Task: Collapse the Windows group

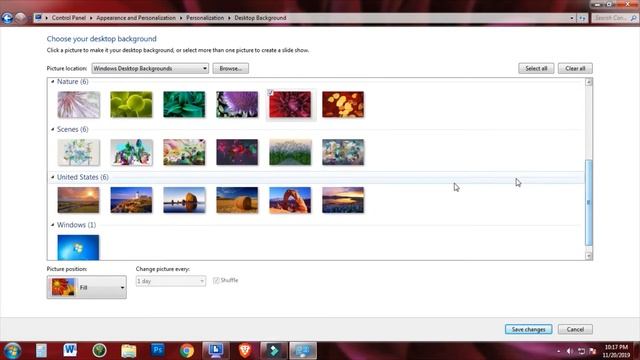Action: coord(53,225)
